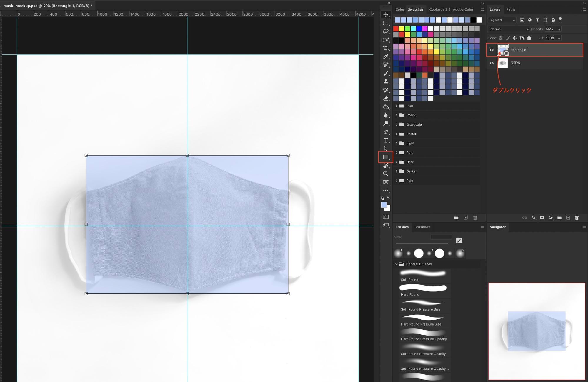Viewport: 588px width, 382px height.
Task: Switch to the Paths tab
Action: (x=511, y=9)
